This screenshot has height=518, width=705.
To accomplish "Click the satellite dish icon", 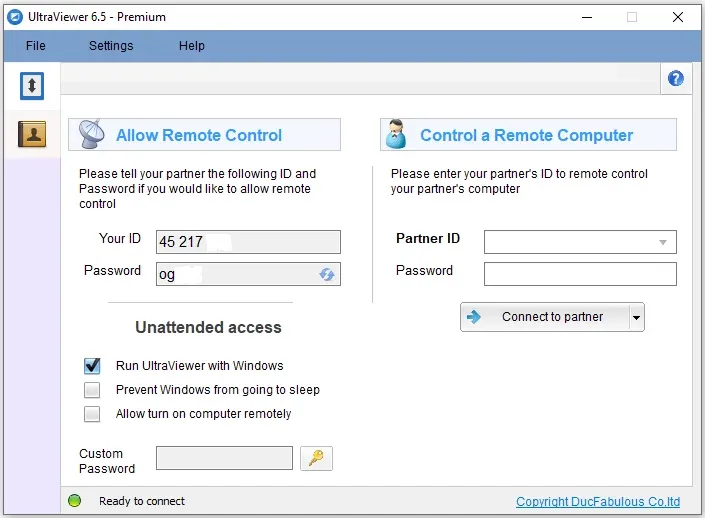I will coord(92,134).
